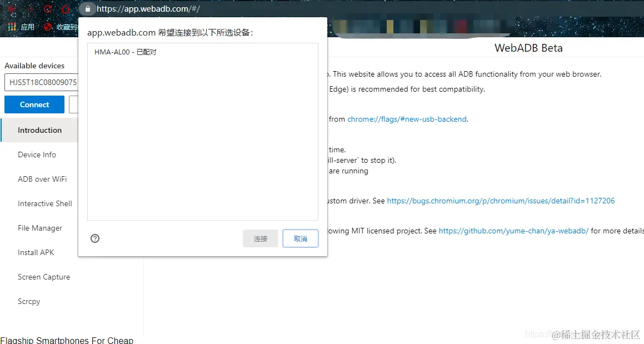Screen dimensions: 644x344
Task: Open File Manager section
Action: tap(40, 228)
